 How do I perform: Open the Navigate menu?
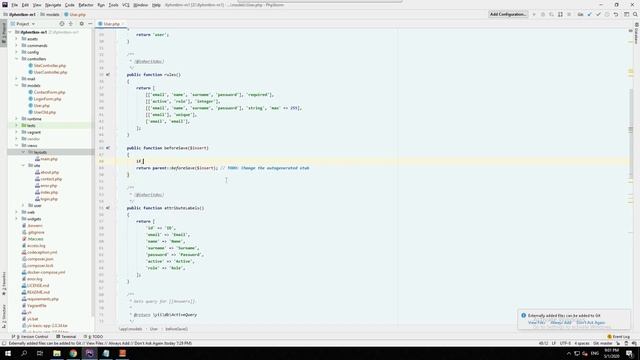tap(53, 5)
